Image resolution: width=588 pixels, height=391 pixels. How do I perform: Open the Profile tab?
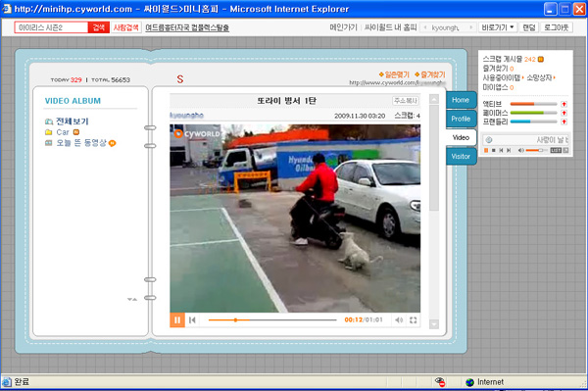(x=461, y=119)
